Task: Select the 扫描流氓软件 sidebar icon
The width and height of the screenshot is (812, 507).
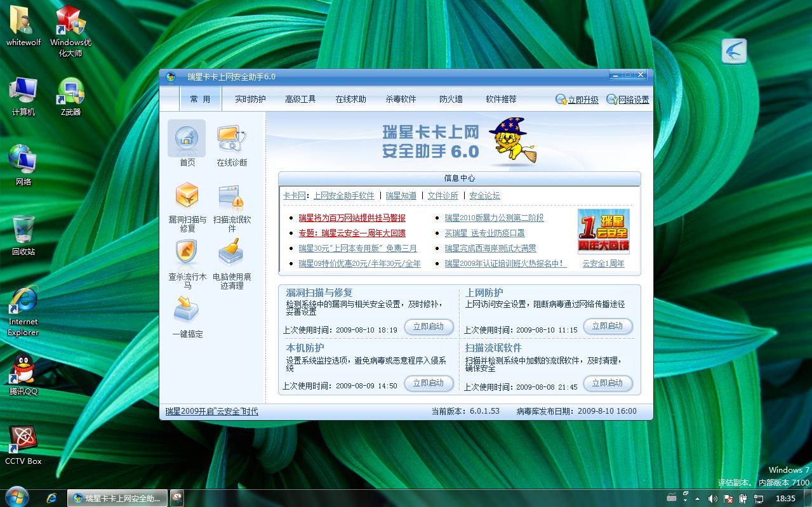Action: (x=231, y=197)
